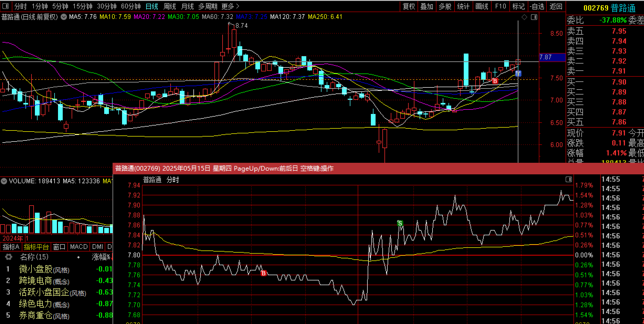Click the 画线 drawing button
The image size is (644, 324).
click(x=482, y=6)
